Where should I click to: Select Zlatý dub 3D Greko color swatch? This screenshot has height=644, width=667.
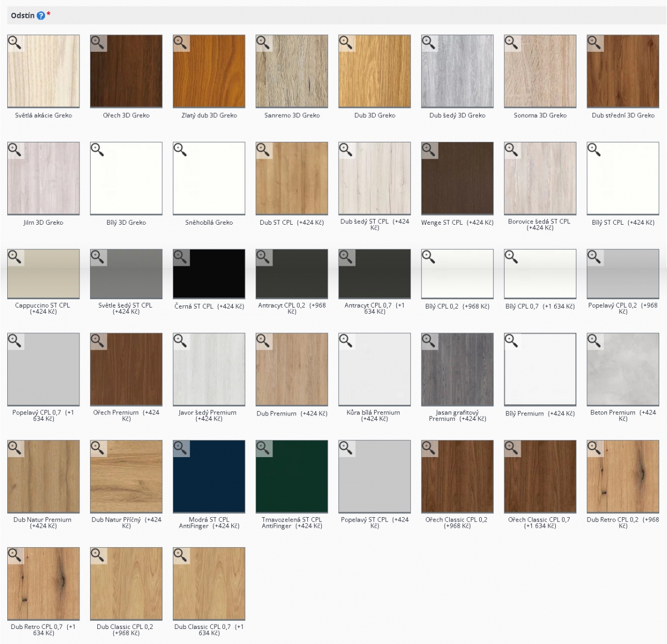click(209, 71)
